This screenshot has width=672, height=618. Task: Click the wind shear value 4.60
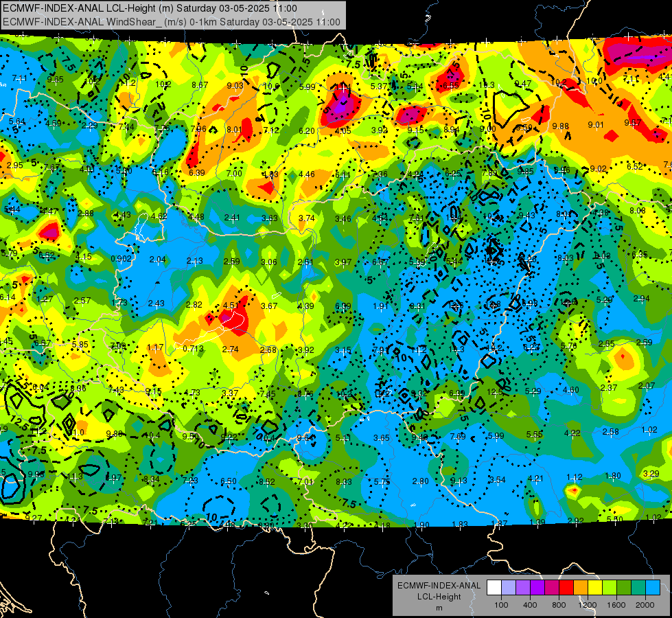tap(571, 389)
